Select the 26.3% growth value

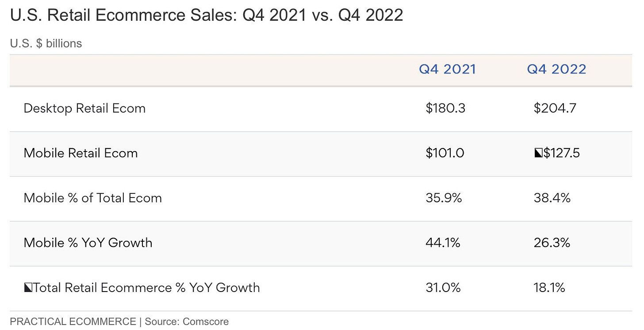click(552, 243)
